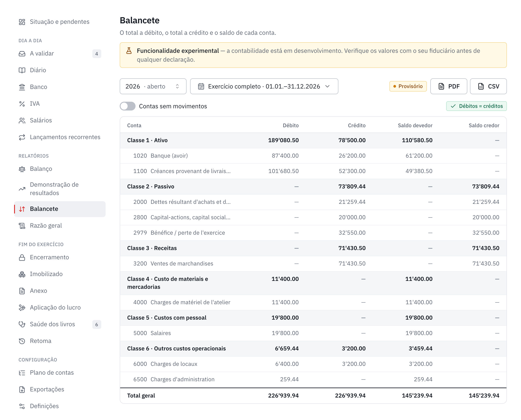Click the A validar inbox icon
The width and height of the screenshot is (521, 420).
click(22, 53)
